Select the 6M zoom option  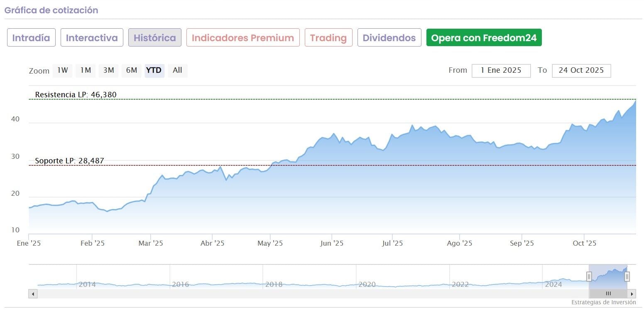pyautogui.click(x=132, y=71)
